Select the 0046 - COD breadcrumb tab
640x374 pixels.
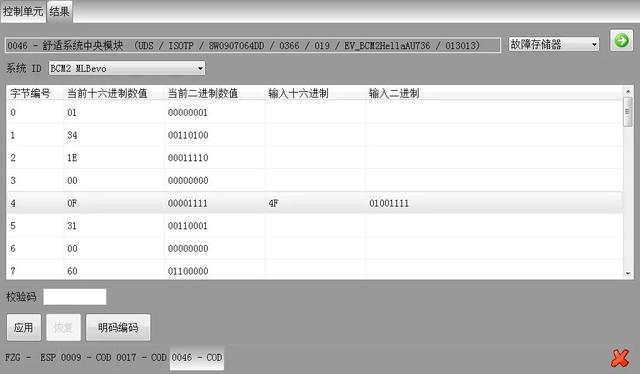tap(197, 358)
